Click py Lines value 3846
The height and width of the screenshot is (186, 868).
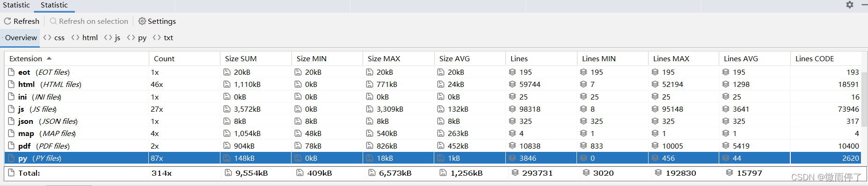click(x=528, y=158)
